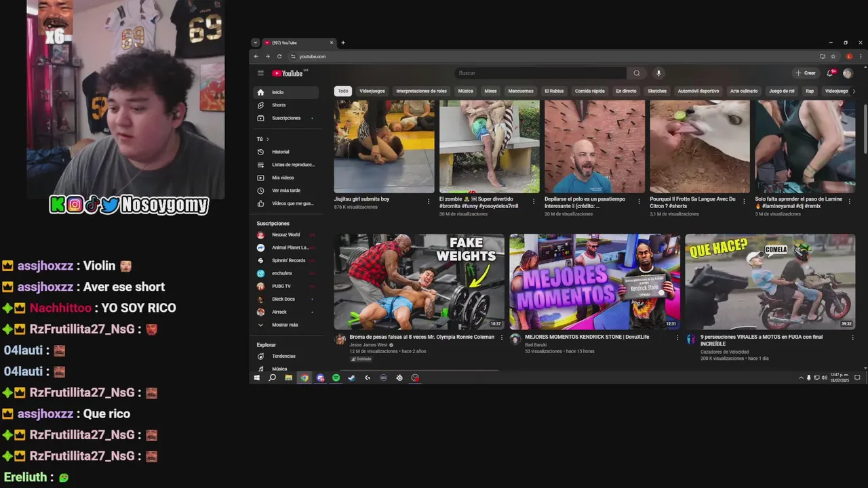The image size is (868, 488).
Task: Open 'Historial' in the sidebar
Action: [x=286, y=152]
